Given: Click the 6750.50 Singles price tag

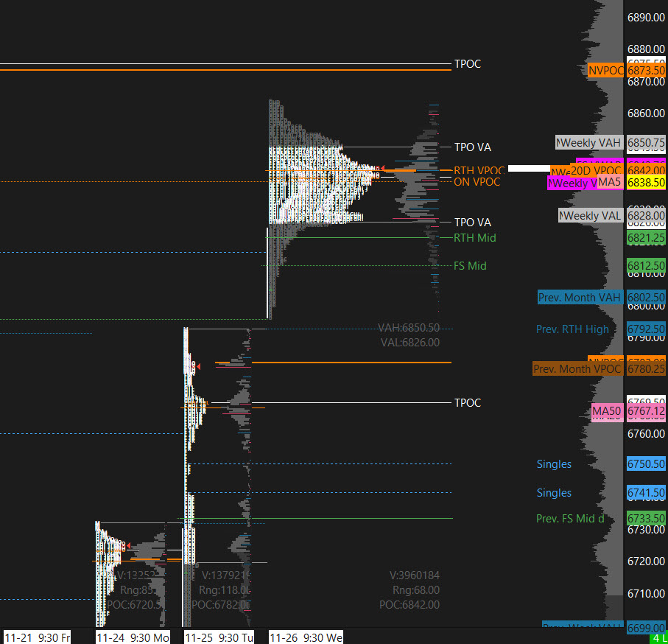Looking at the screenshot, I should pyautogui.click(x=646, y=464).
